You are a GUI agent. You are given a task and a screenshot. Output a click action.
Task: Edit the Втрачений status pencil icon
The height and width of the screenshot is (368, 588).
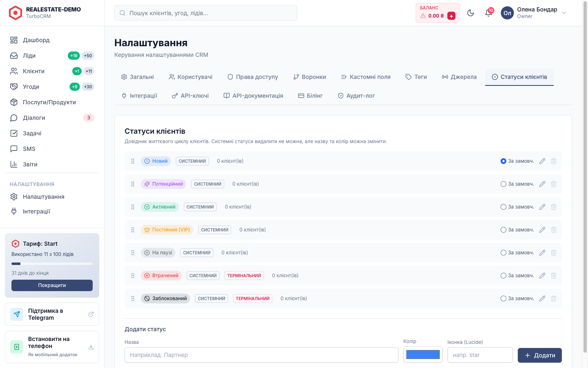pyautogui.click(x=542, y=276)
